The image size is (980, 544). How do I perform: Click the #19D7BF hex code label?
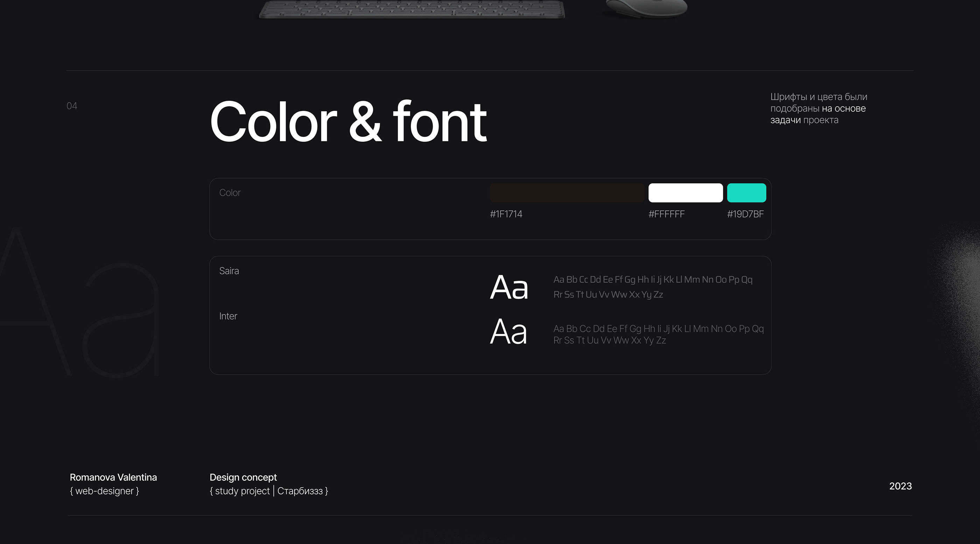[745, 214]
